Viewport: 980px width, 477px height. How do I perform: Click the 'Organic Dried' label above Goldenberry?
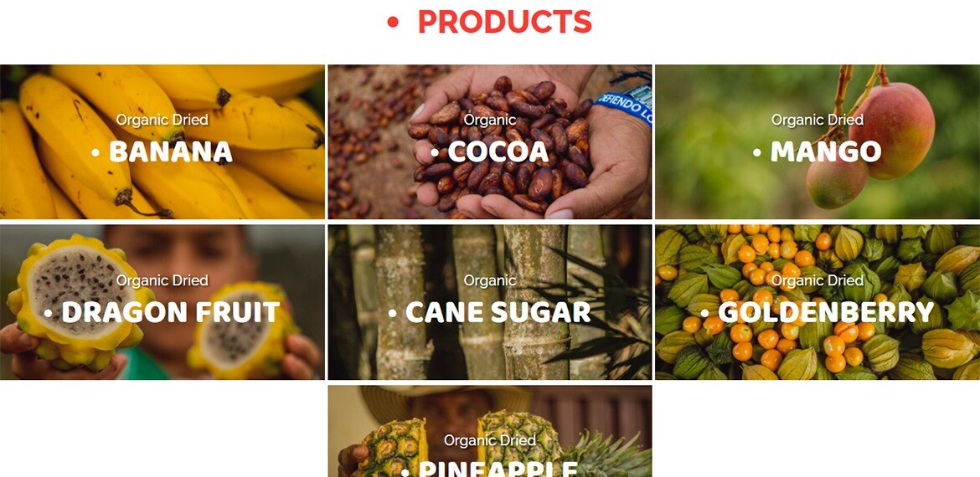coord(818,280)
